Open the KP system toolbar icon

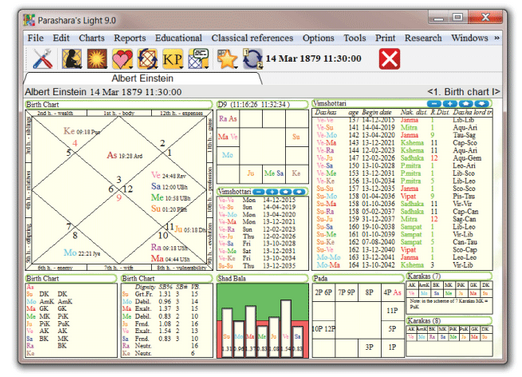[173, 59]
